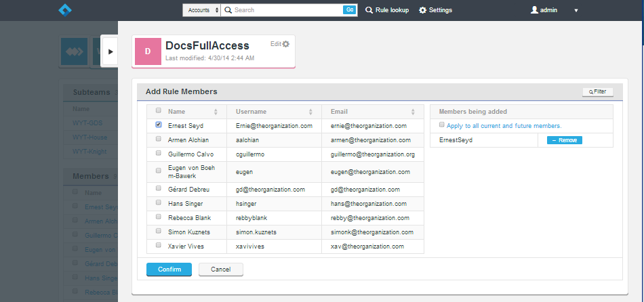Uncheck the Ernest Seyd checkbox

pyautogui.click(x=159, y=125)
